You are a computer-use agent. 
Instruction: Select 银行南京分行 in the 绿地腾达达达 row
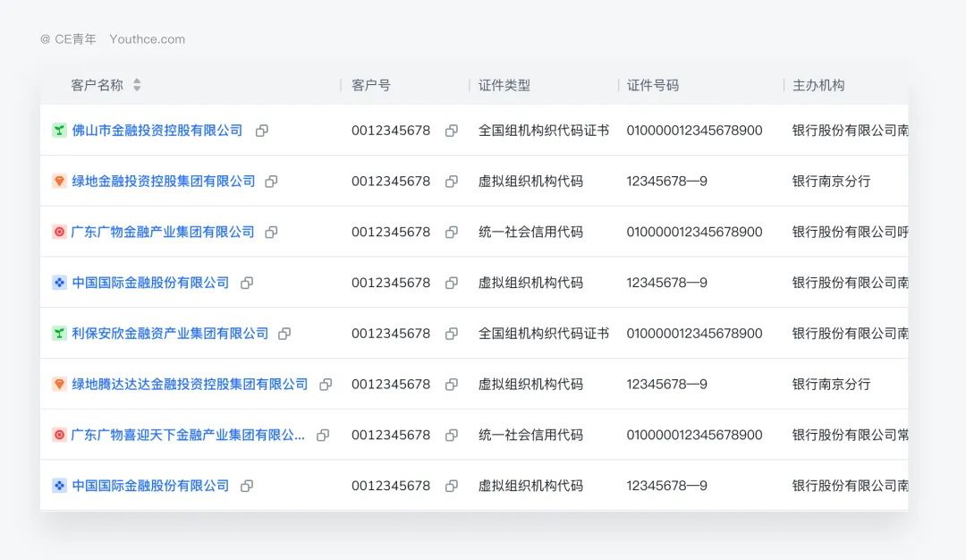(x=831, y=385)
